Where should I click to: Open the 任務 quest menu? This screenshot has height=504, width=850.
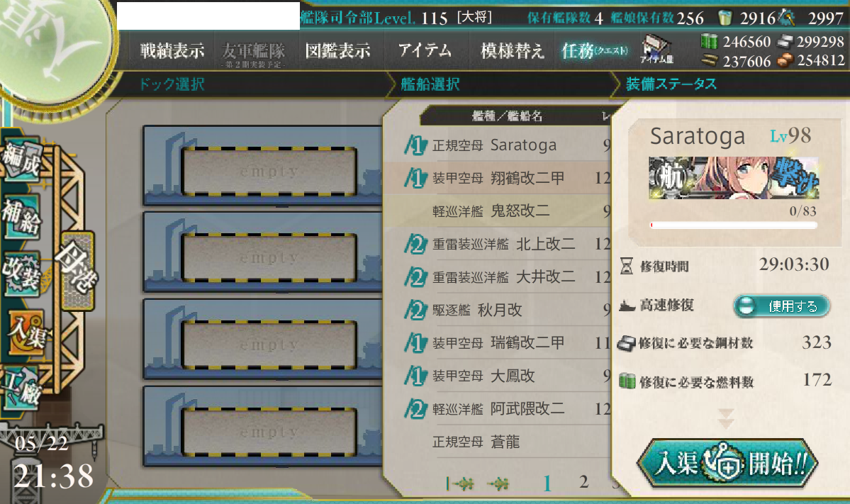point(595,51)
